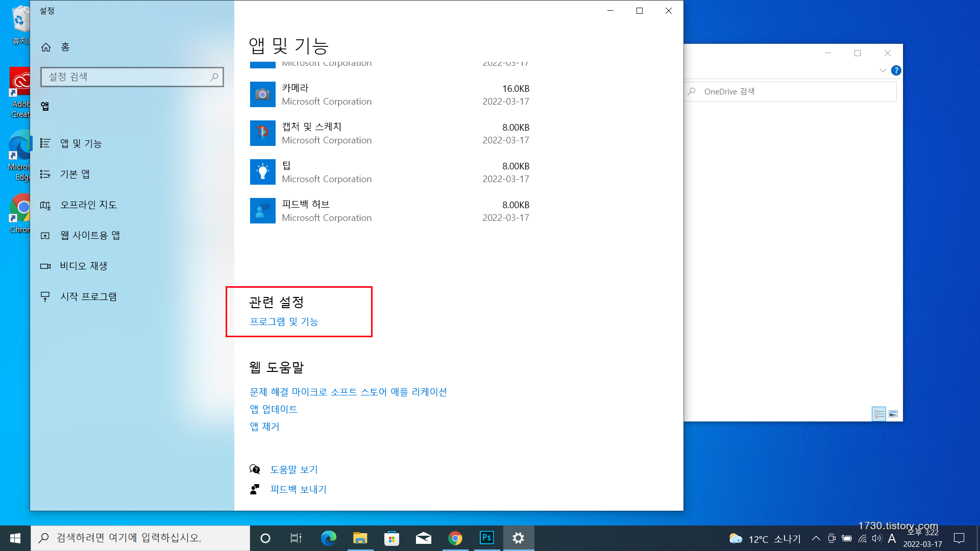This screenshot has height=551, width=980.
Task: Open 기본 앱 settings page
Action: 75,174
